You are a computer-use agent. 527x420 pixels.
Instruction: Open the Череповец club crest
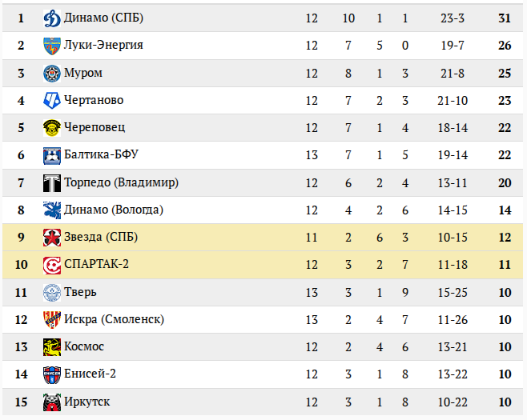tap(52, 128)
